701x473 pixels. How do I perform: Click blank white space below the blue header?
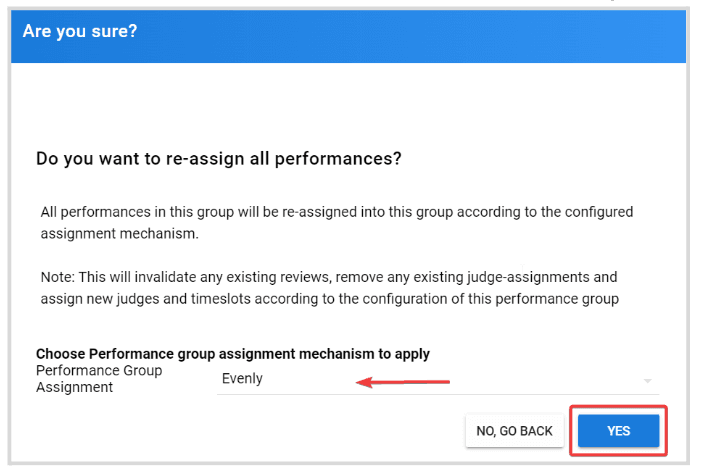coord(349,105)
